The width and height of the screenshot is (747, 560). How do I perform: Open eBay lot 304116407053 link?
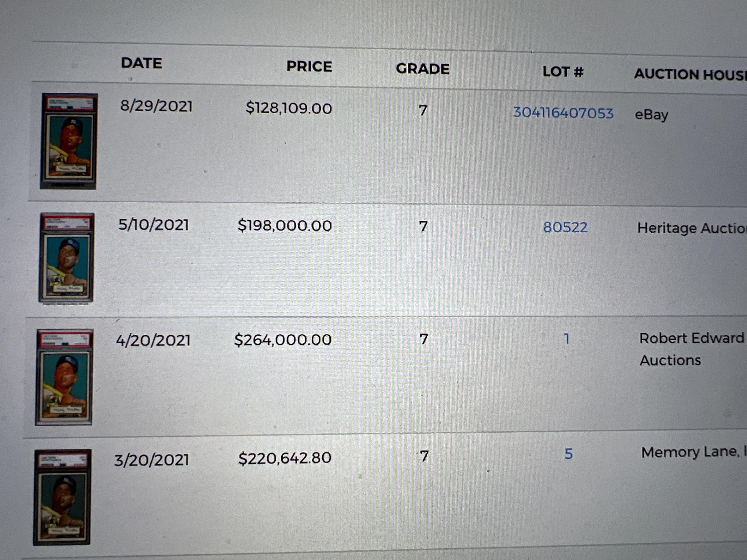pos(563,113)
